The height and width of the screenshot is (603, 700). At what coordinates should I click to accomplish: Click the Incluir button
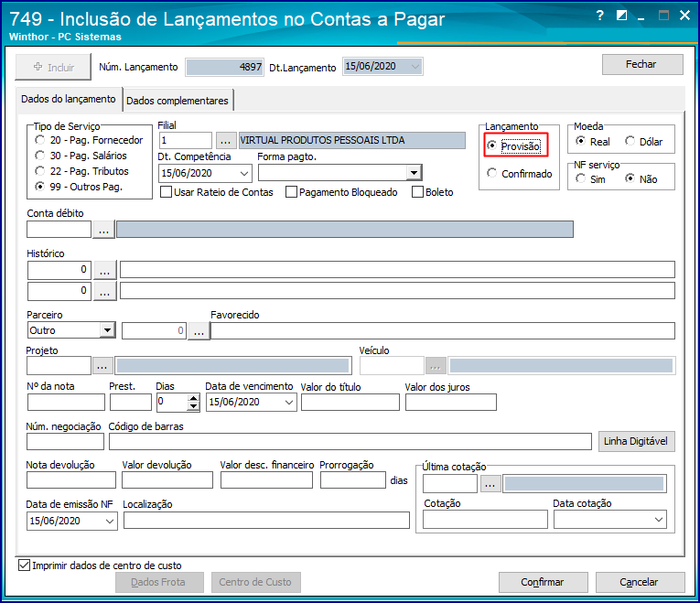[53, 68]
